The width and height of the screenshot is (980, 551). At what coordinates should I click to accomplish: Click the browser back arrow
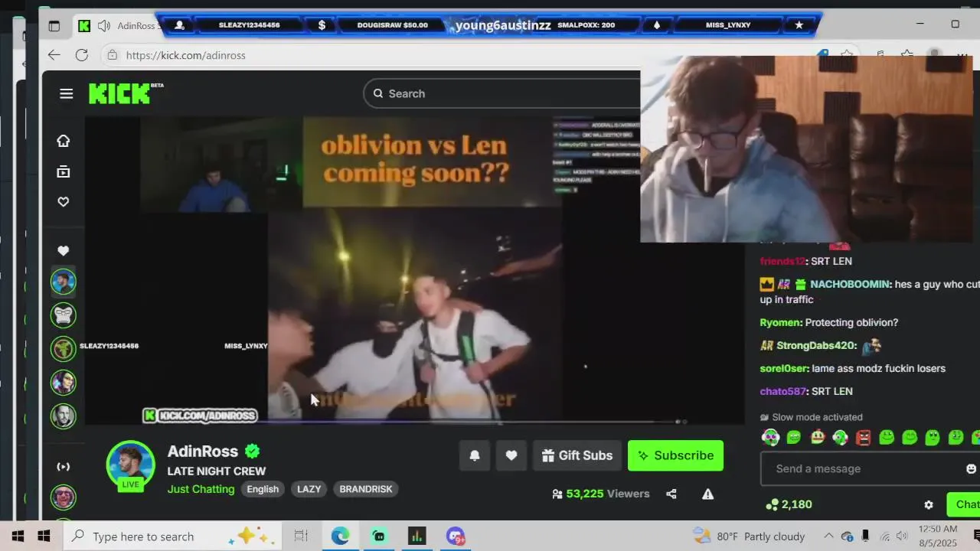click(x=54, y=55)
